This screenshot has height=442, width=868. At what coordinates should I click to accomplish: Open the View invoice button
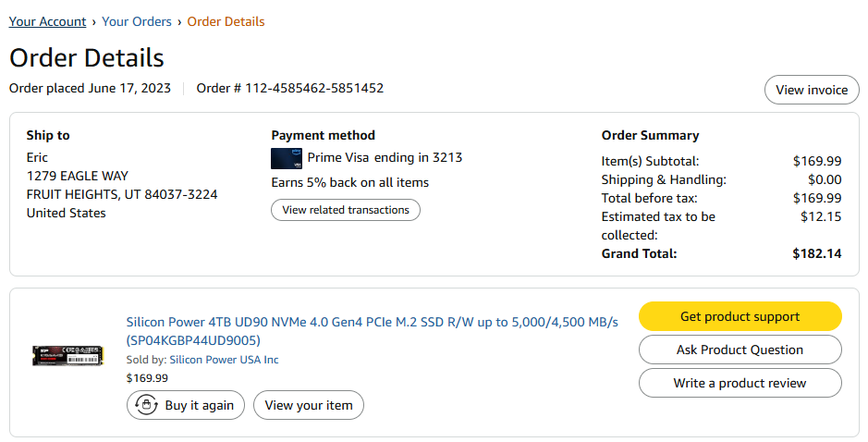812,90
